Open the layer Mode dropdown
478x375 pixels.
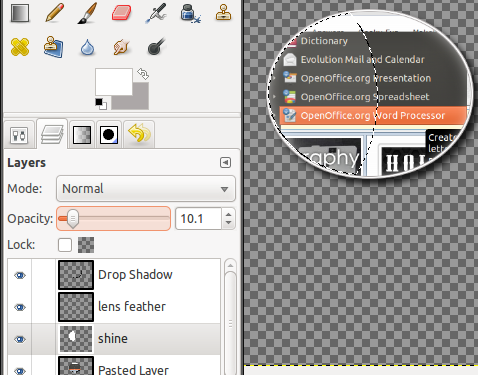(146, 189)
